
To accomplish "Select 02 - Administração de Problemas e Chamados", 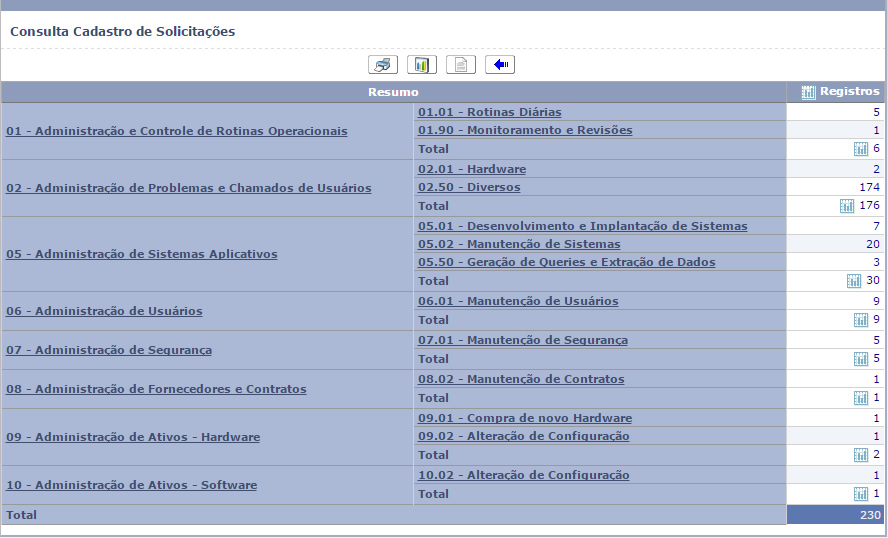I will 188,188.
